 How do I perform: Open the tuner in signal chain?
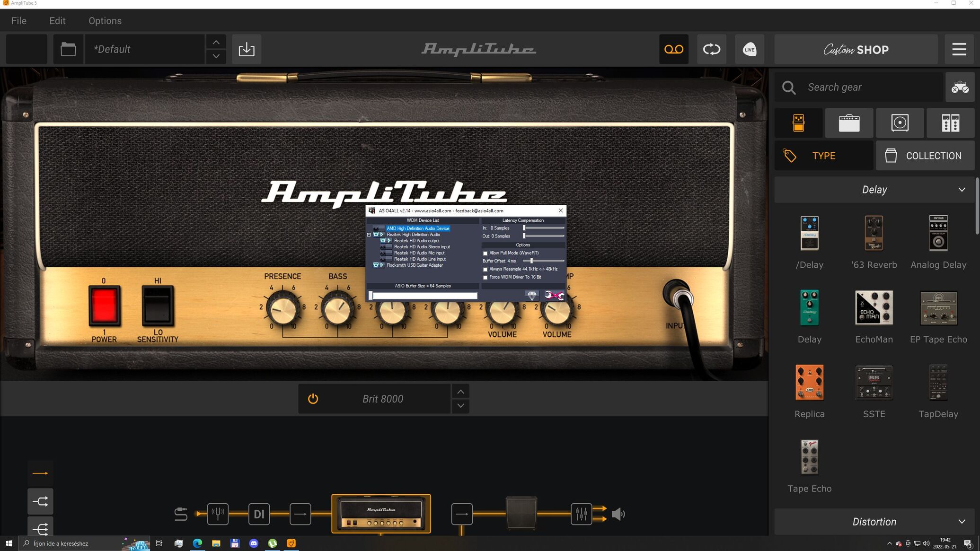tap(218, 514)
